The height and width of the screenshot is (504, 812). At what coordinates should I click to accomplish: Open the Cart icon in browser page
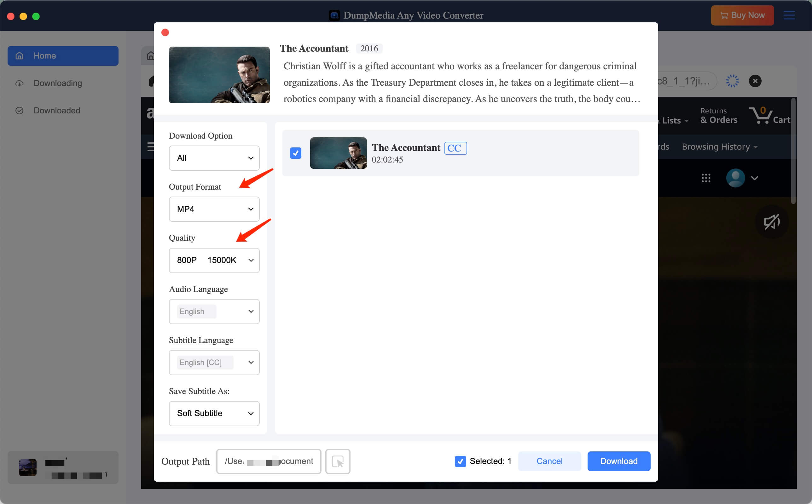(769, 115)
